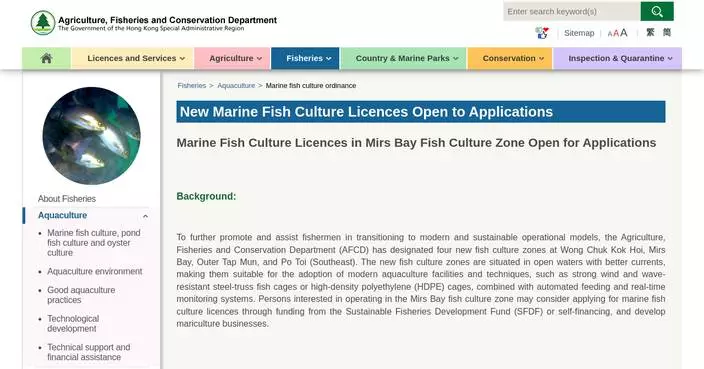
Task: Select the medium text size A
Action: click(616, 33)
